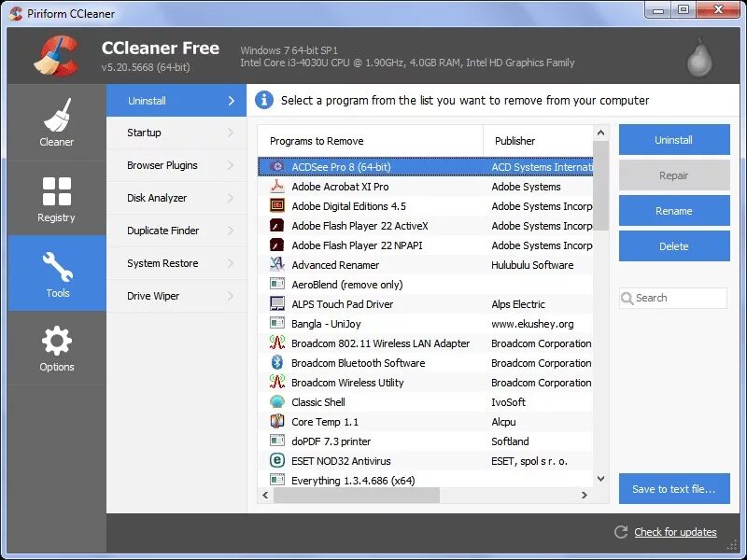Click the Advanced Renamer icon

coord(276,264)
